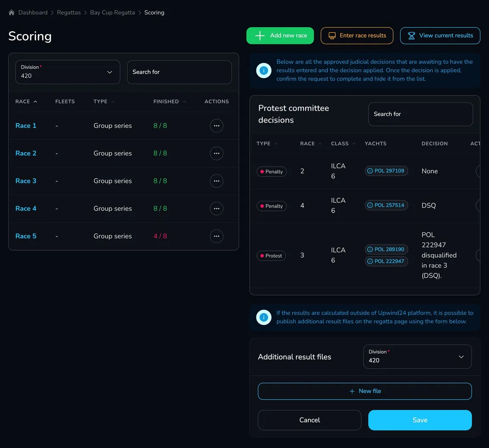Viewport: 489px width, 448px height.
Task: Open Division dropdown in Additional result files
Action: pyautogui.click(x=417, y=357)
